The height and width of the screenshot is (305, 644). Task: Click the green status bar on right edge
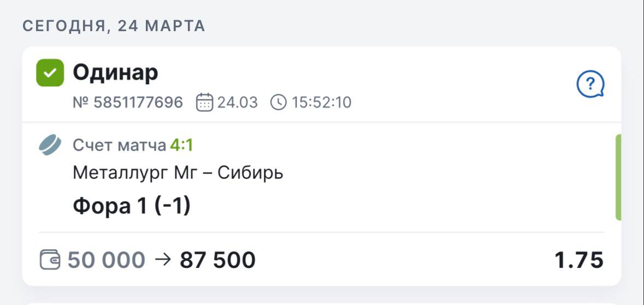pos(618,177)
